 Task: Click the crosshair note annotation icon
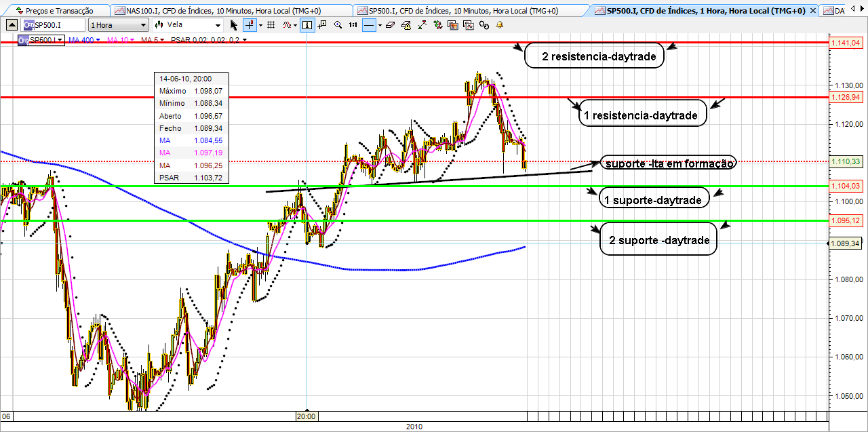coord(322,24)
